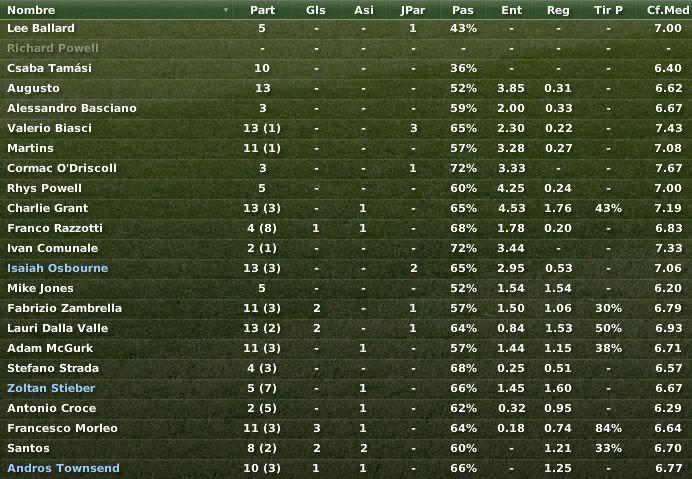Click the JPar column header
692x479 pixels.
coord(413,10)
